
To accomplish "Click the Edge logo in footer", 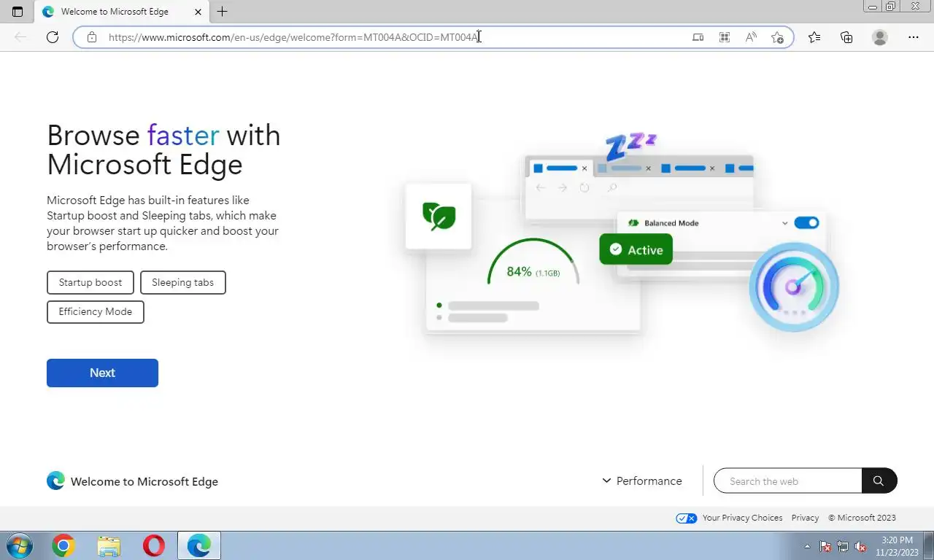I will coord(55,481).
